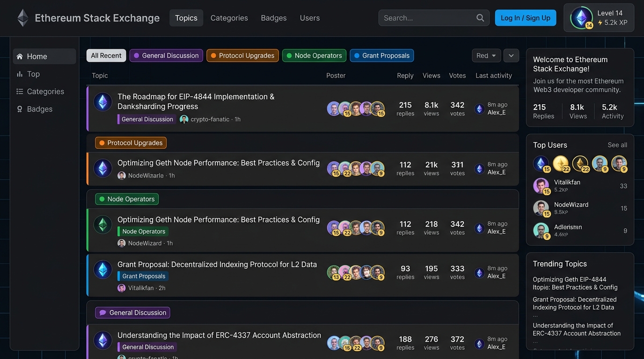Click first poster avatar in the EIP-4844 row
Image resolution: width=644 pixels, height=359 pixels.
click(x=334, y=108)
